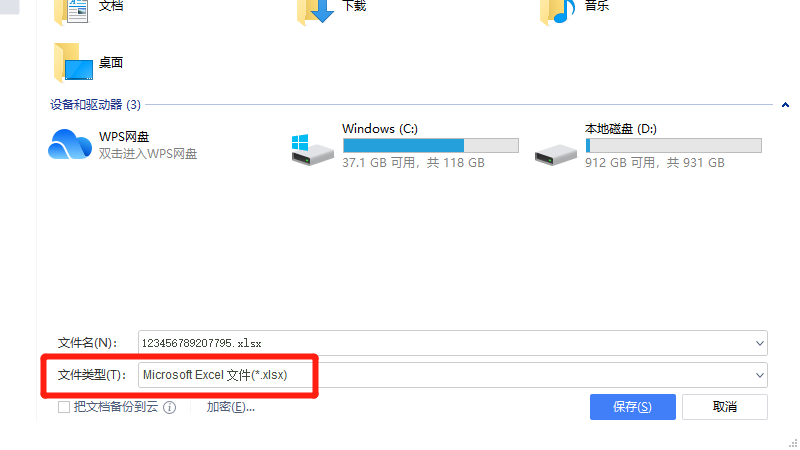
Task: Select the 桌面 desktop folder icon
Action: point(73,63)
